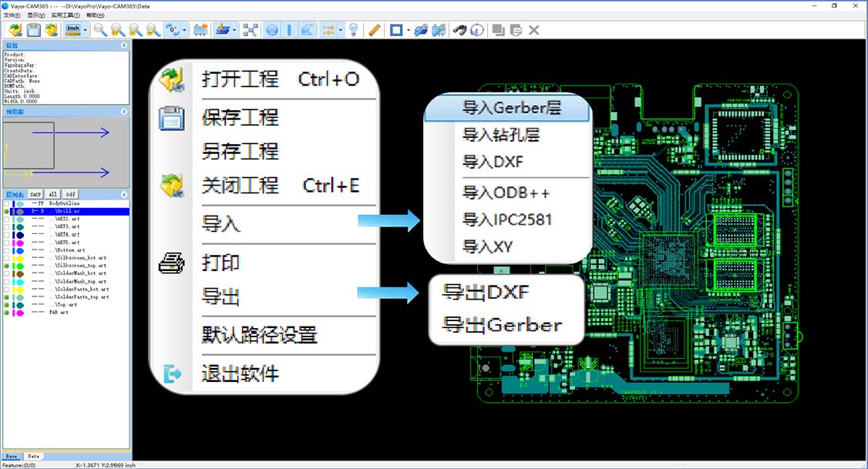This screenshot has width=868, height=469.
Task: Select the polygon surface shape tool
Action: pyautogui.click(x=308, y=30)
